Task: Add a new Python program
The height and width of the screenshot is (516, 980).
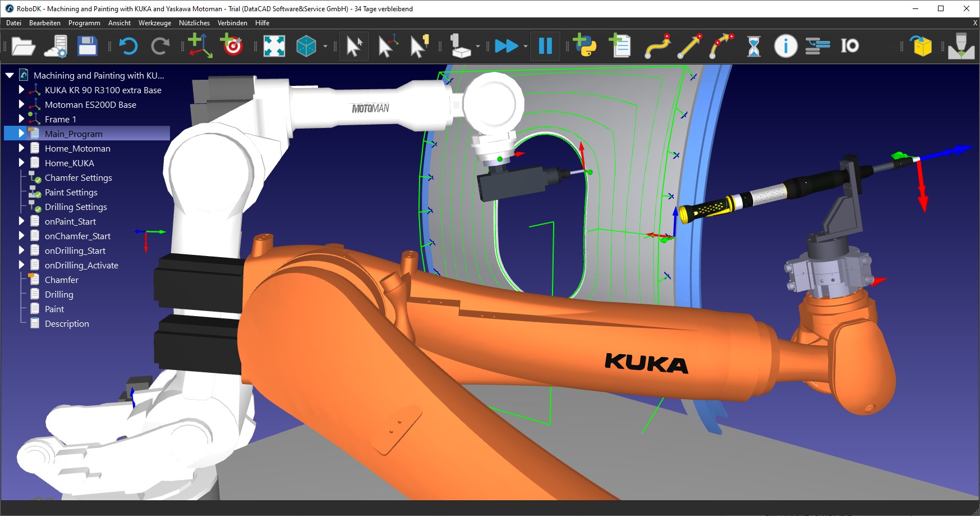Action: tap(583, 46)
